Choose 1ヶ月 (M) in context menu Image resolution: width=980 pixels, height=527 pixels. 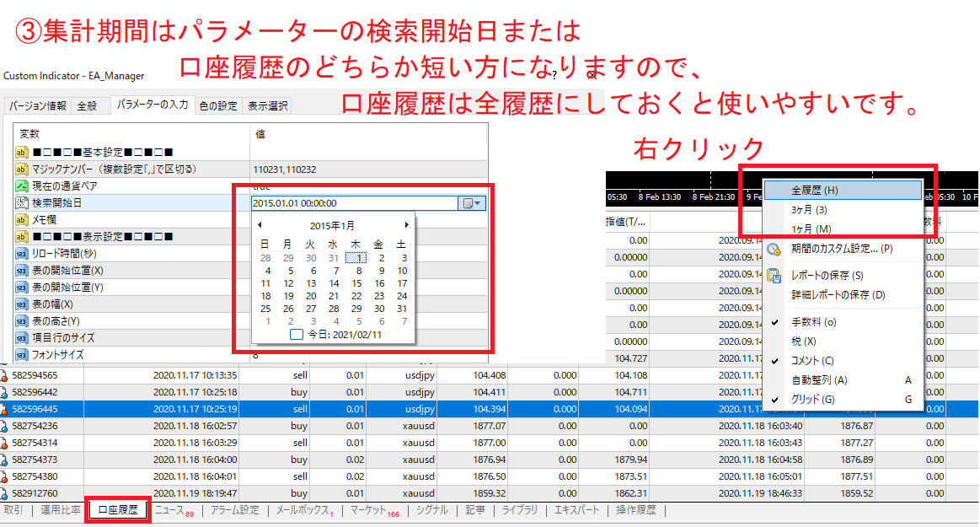843,229
